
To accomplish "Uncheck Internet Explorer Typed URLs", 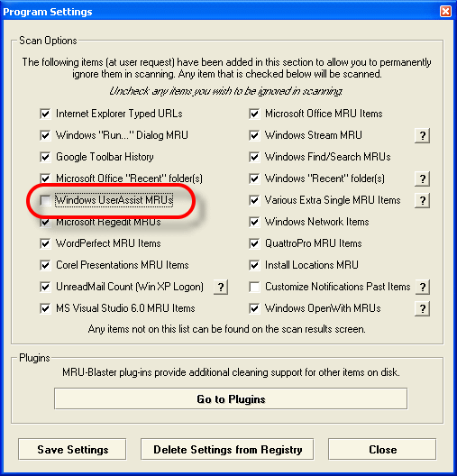I will click(x=45, y=114).
